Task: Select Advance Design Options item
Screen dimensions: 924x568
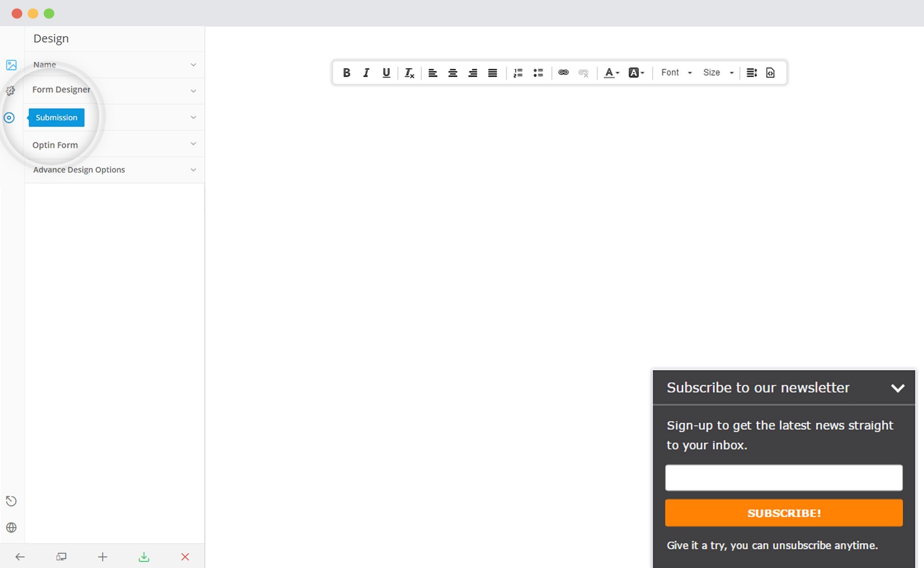Action: coord(115,170)
